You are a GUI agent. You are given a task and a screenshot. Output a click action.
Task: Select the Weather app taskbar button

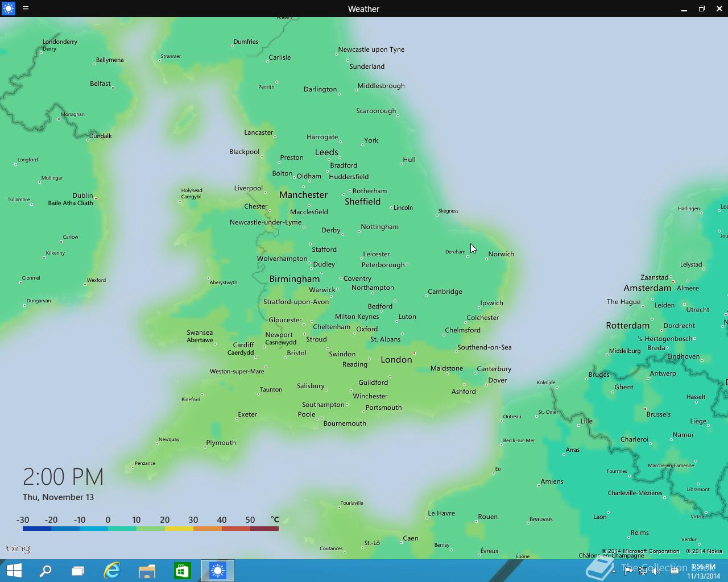pyautogui.click(x=218, y=571)
